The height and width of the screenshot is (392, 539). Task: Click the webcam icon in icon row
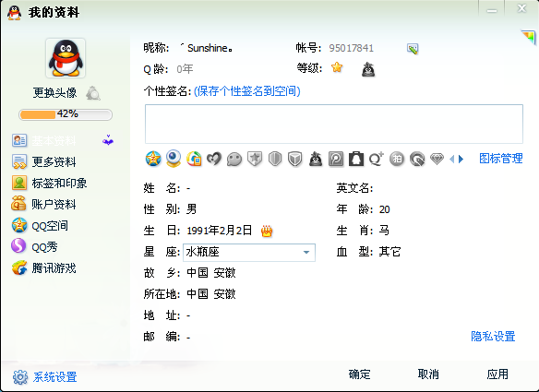(x=174, y=159)
